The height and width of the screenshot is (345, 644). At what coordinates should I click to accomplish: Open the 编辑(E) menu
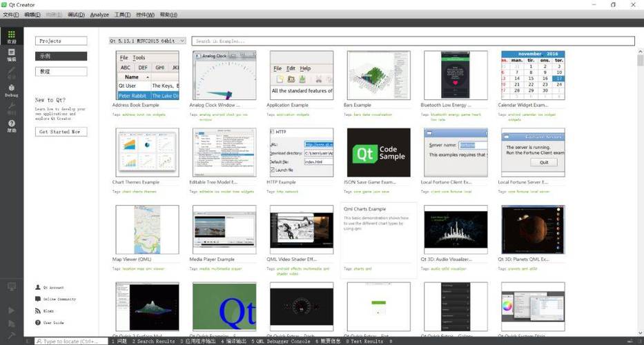pos(32,14)
